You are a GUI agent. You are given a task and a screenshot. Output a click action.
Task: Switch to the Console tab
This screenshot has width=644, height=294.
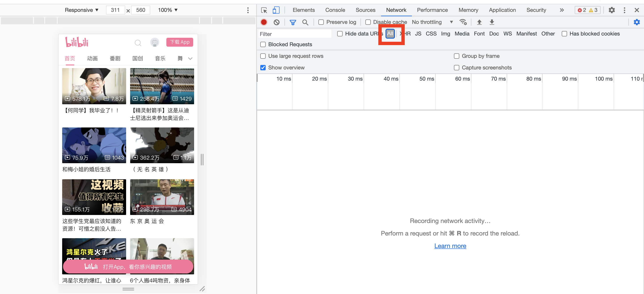click(x=335, y=10)
